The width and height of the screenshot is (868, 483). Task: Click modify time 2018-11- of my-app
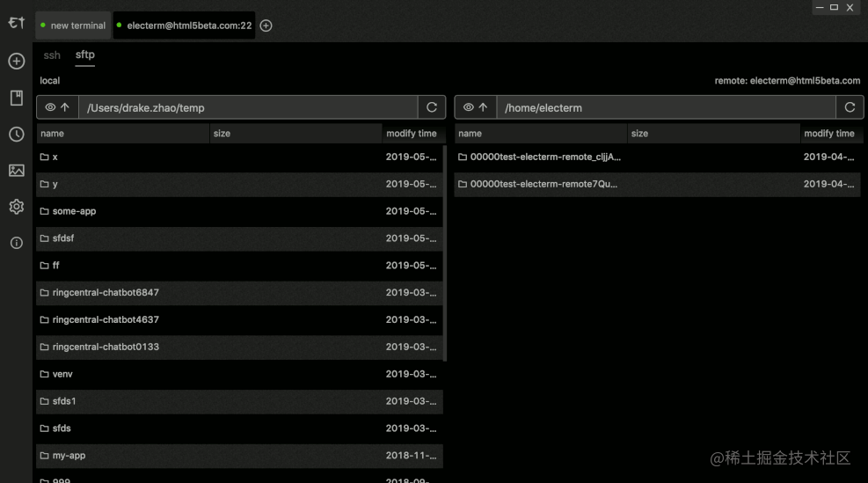412,456
